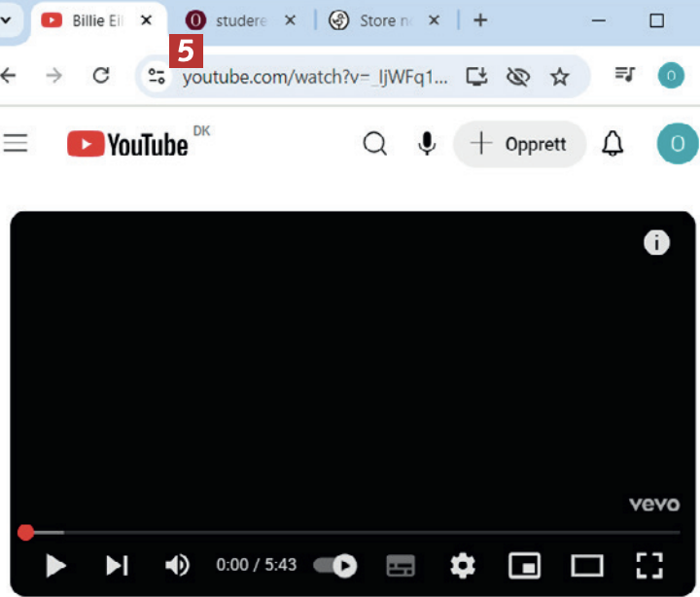This screenshot has width=700, height=597.
Task: Go back to previous page
Action: coord(9,76)
